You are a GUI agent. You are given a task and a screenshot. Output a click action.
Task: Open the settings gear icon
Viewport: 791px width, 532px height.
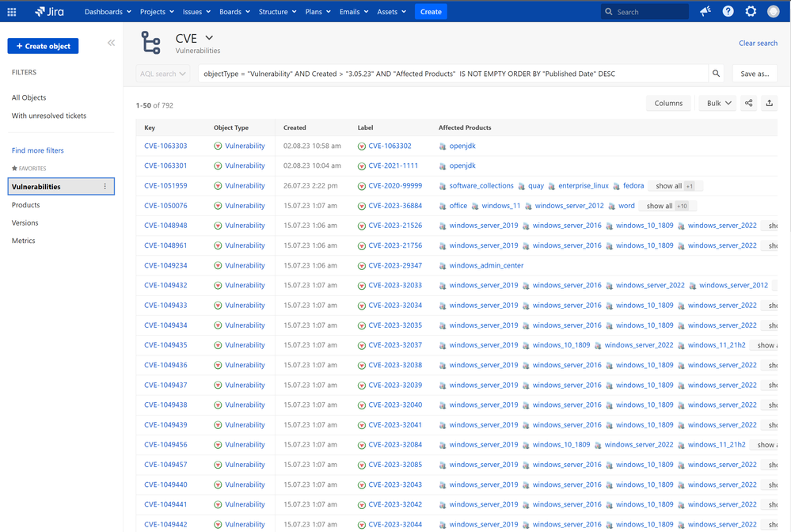pyautogui.click(x=751, y=11)
